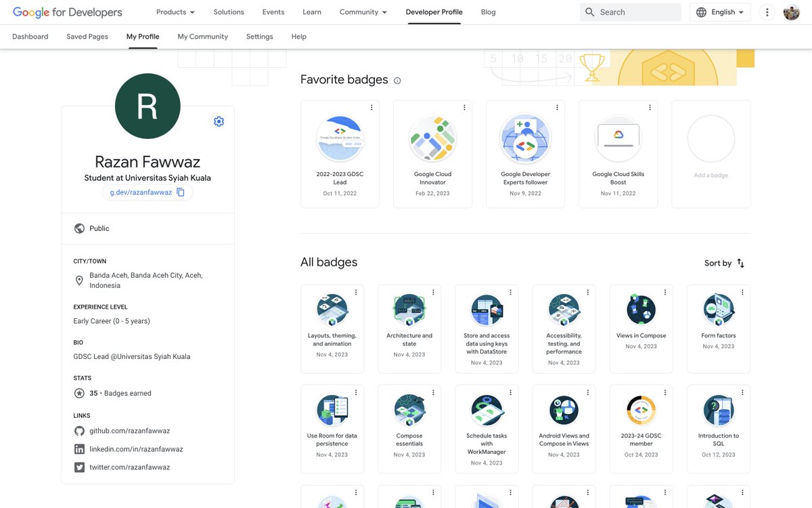
Task: Open options for Accessibility, testing, and performance badge
Action: point(587,293)
